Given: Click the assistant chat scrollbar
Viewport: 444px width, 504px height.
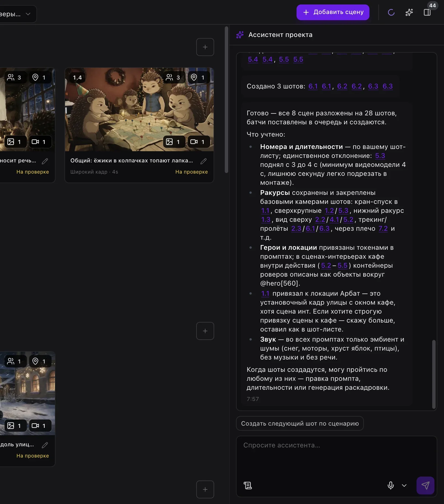Looking at the screenshot, I should click(x=434, y=374).
